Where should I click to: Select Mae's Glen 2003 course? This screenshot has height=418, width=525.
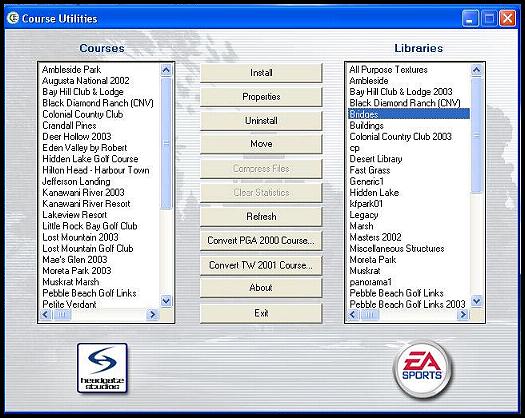point(75,260)
